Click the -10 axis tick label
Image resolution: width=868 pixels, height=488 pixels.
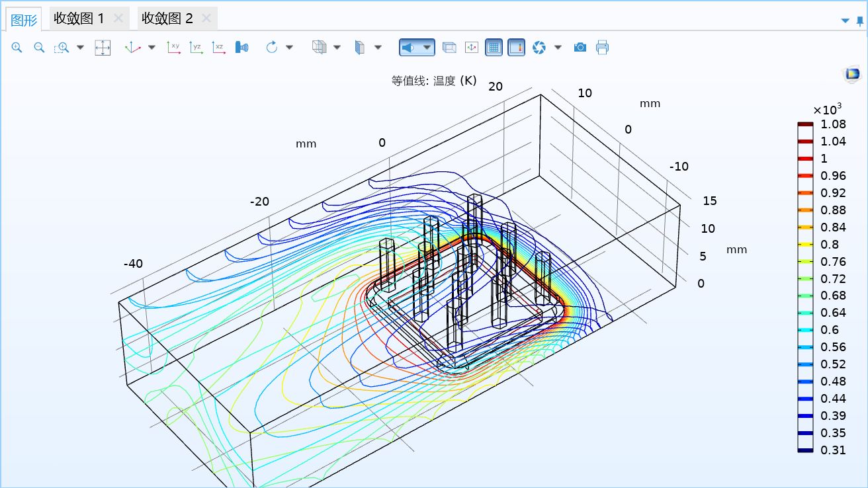[679, 167]
